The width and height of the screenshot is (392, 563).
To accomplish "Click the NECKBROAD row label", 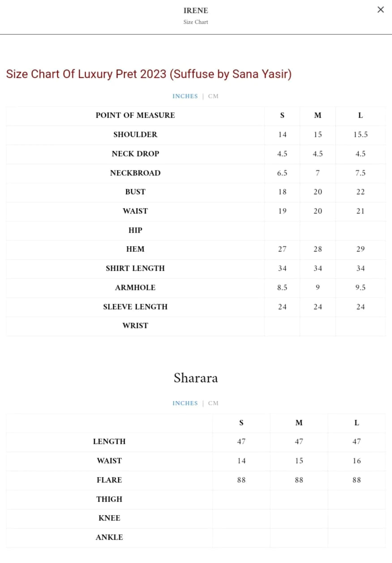I will (135, 173).
